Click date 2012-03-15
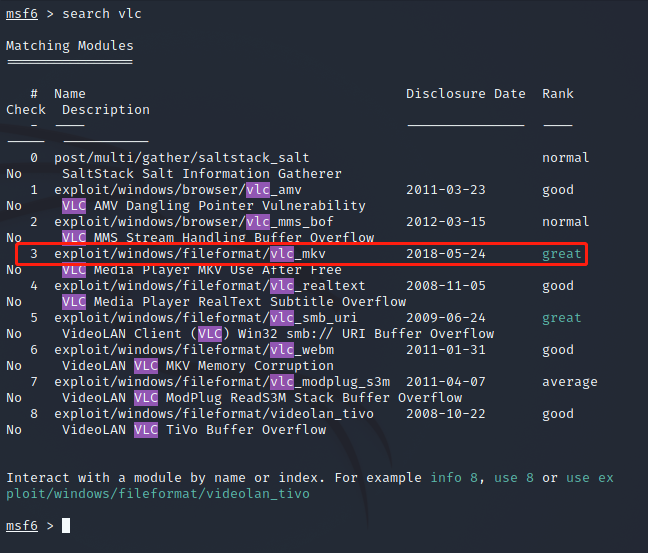The height and width of the screenshot is (553, 648). pos(446,222)
